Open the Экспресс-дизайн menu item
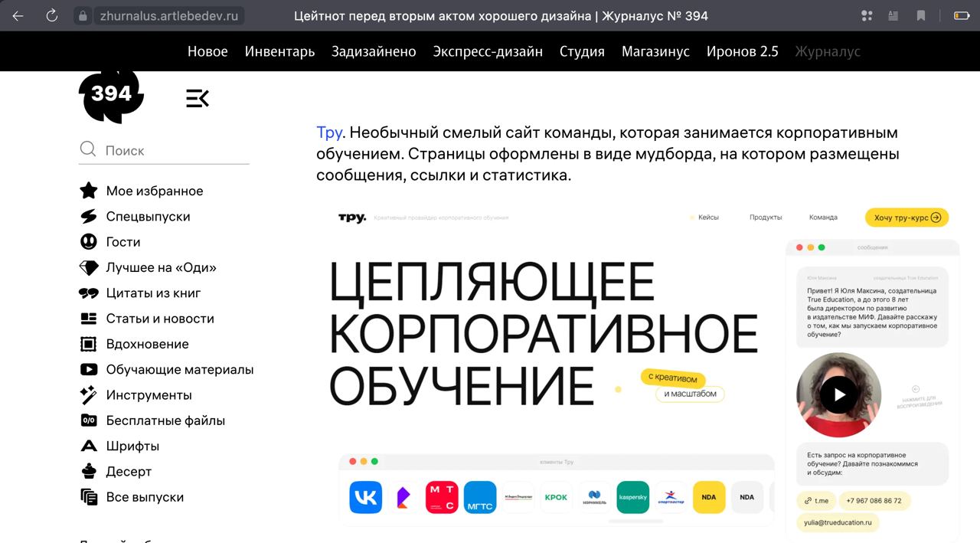This screenshot has height=543, width=980. click(x=488, y=51)
